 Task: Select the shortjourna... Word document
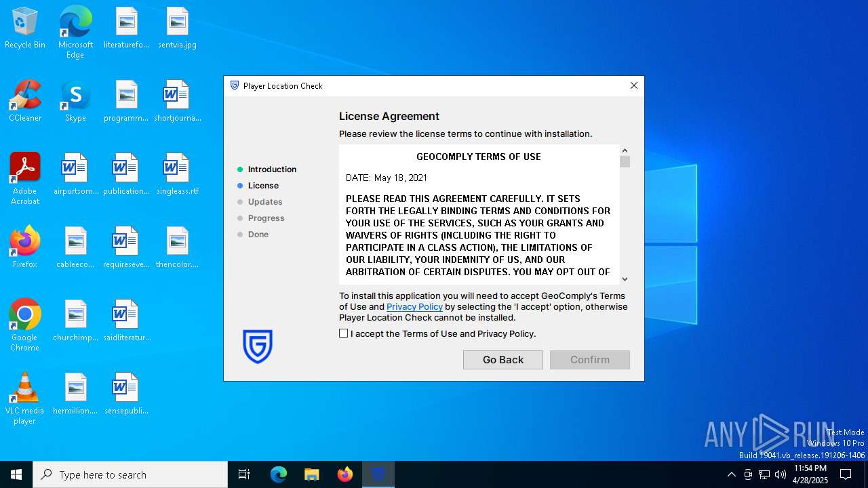[177, 102]
